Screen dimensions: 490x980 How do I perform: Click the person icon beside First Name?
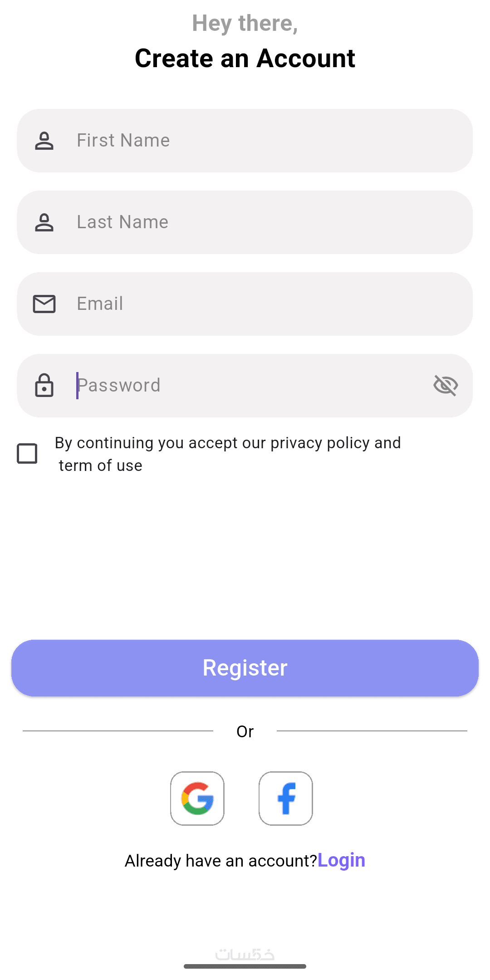(x=44, y=141)
